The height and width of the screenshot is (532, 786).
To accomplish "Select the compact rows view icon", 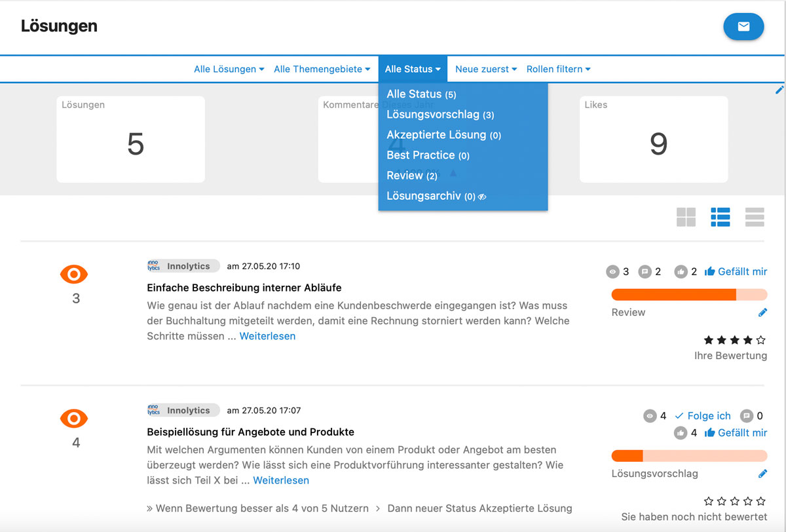I will (755, 217).
